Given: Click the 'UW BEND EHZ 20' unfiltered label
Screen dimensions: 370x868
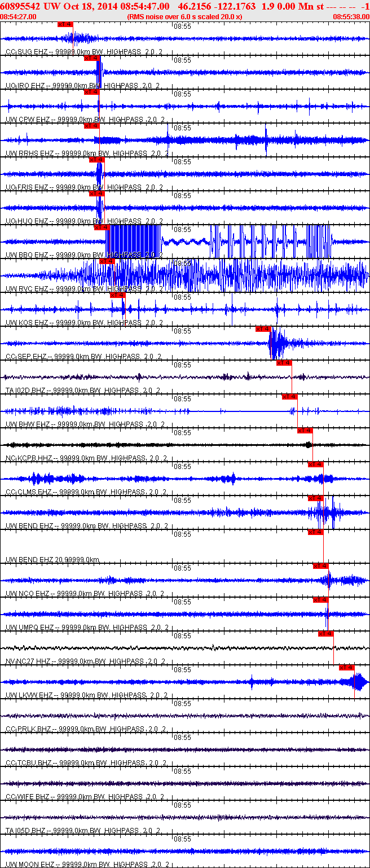Looking at the screenshot, I should click(x=34, y=560).
